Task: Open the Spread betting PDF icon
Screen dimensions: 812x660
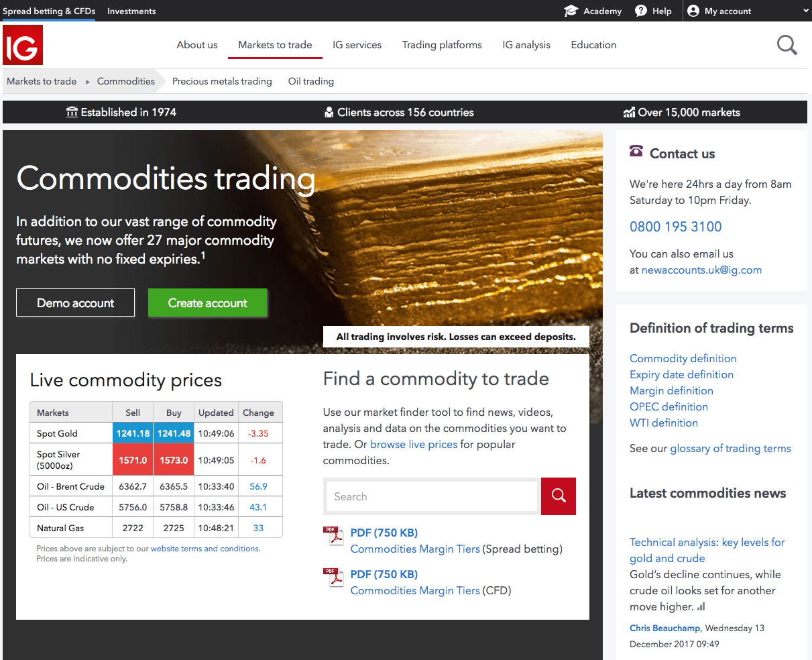Action: pyautogui.click(x=333, y=537)
